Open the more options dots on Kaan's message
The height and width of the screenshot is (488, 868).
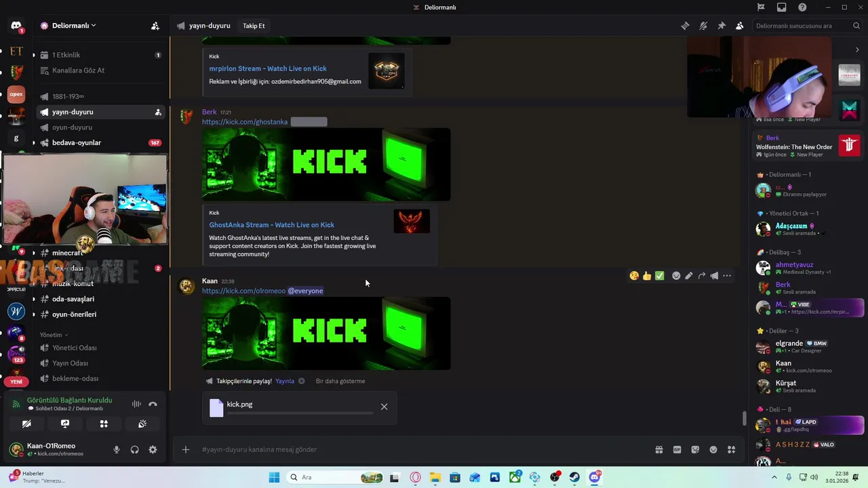[x=727, y=276]
